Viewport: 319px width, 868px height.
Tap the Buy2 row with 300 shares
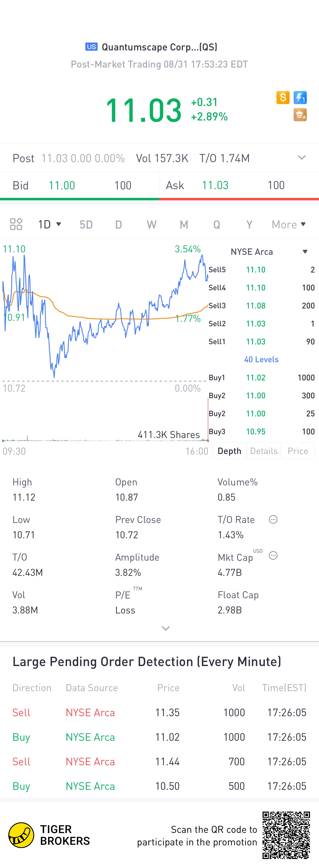[261, 396]
